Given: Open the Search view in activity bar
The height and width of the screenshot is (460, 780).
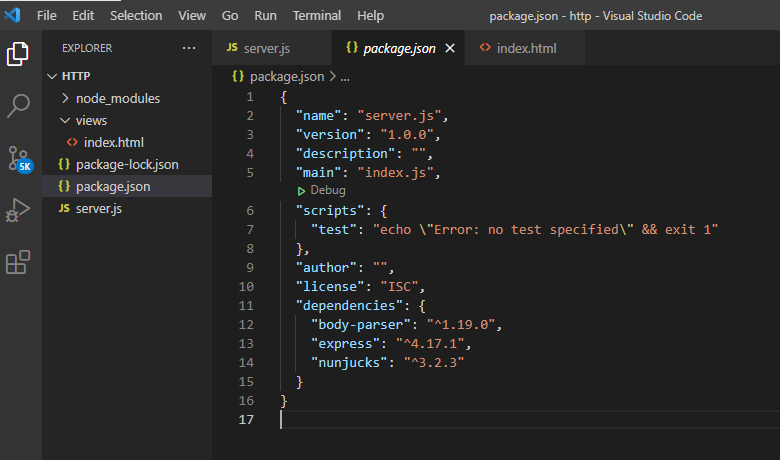Looking at the screenshot, I should pos(18,105).
